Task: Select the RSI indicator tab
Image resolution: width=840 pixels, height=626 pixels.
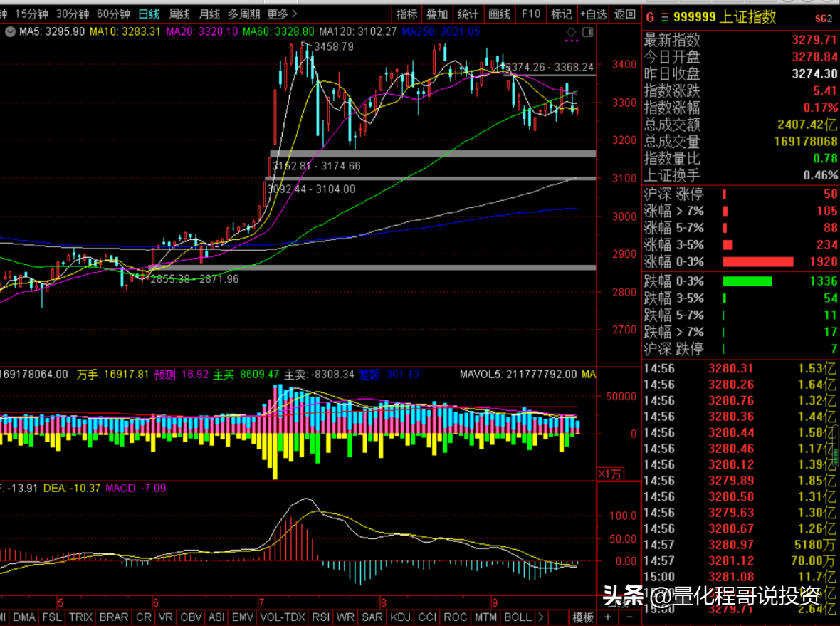Action: pyautogui.click(x=320, y=617)
